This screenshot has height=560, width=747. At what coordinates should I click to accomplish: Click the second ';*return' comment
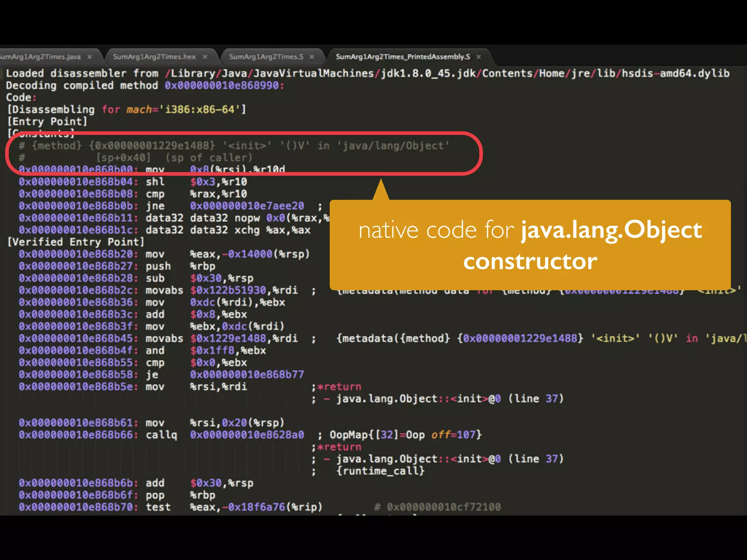pos(336,447)
